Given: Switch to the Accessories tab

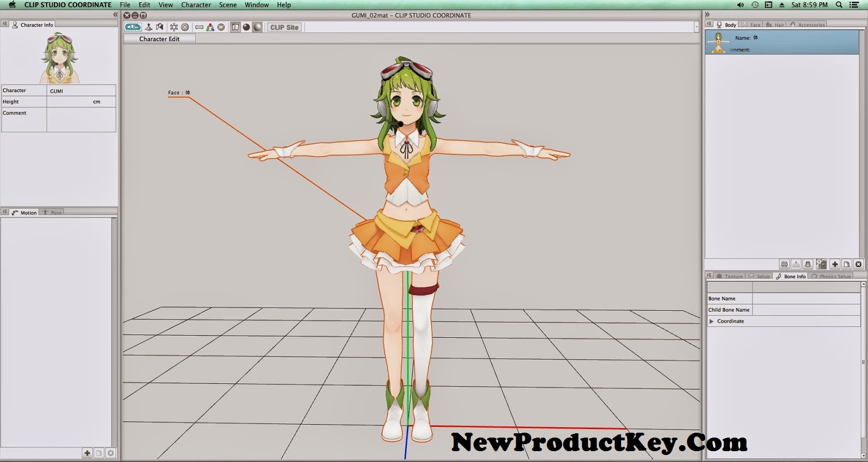Looking at the screenshot, I should (x=807, y=25).
